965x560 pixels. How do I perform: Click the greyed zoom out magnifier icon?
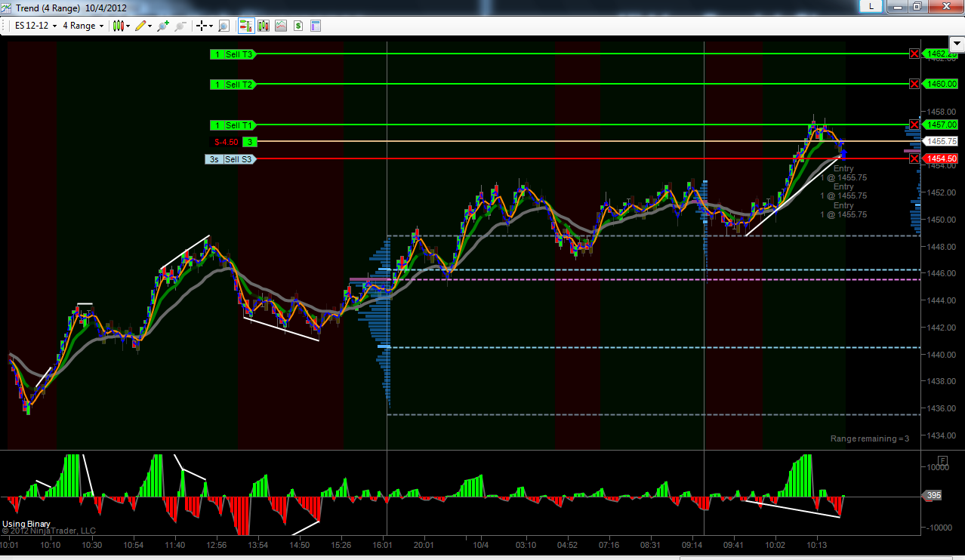click(180, 26)
